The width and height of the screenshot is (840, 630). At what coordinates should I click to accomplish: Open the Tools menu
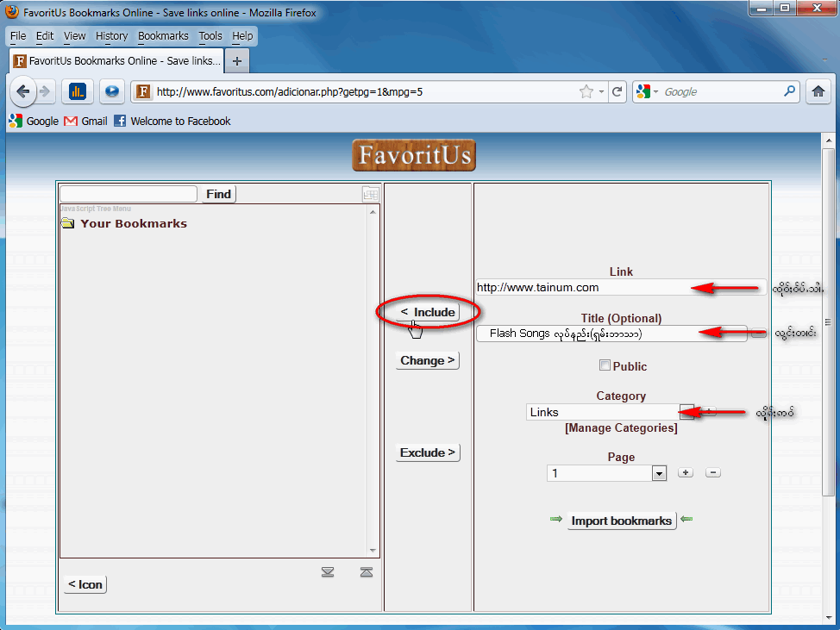tap(210, 36)
